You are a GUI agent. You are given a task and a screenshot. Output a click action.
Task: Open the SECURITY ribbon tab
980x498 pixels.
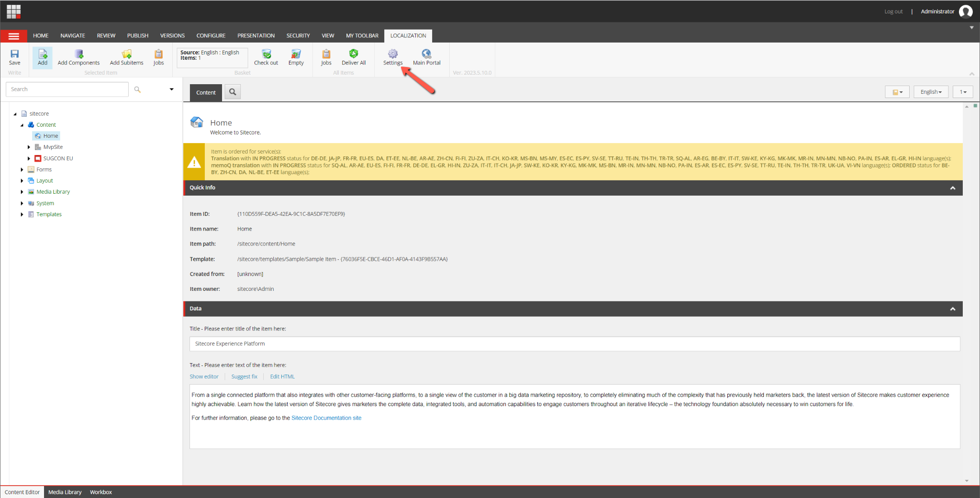click(x=298, y=36)
